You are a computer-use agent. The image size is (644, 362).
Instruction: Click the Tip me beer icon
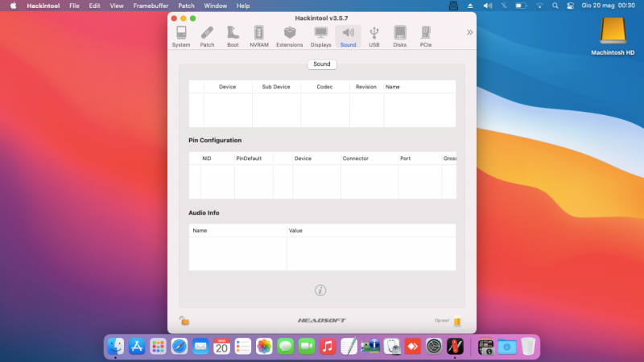click(x=457, y=321)
